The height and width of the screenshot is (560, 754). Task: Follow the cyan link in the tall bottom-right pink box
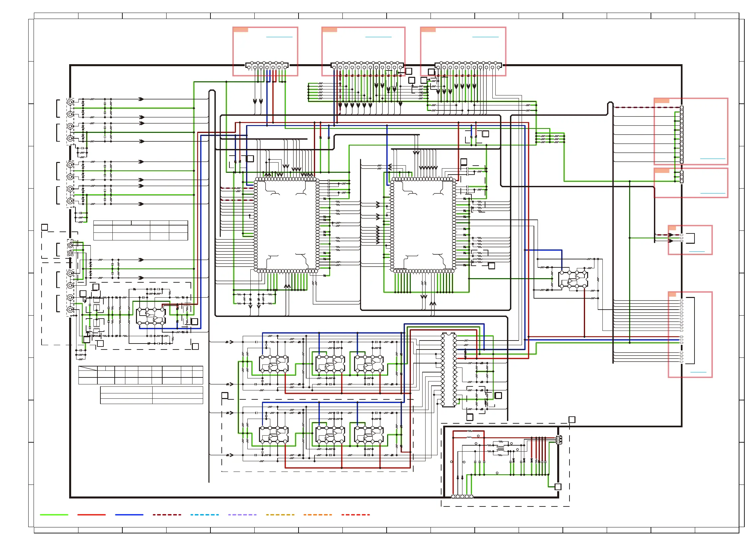(698, 372)
